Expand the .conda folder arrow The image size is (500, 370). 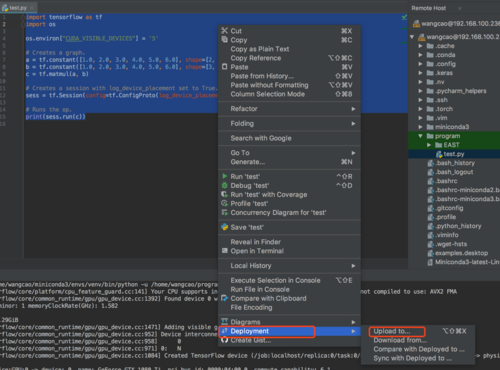coord(421,55)
